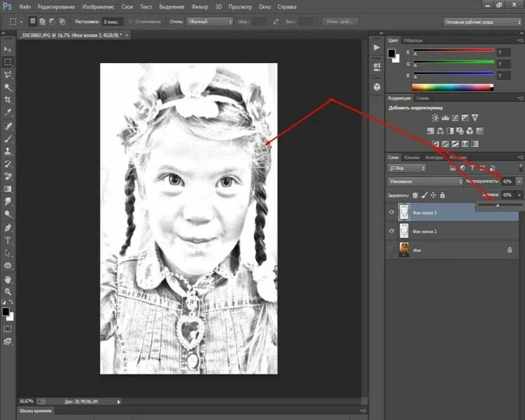525x420 pixels.
Task: Toggle lock image pixels brush icon
Action: coord(424,195)
